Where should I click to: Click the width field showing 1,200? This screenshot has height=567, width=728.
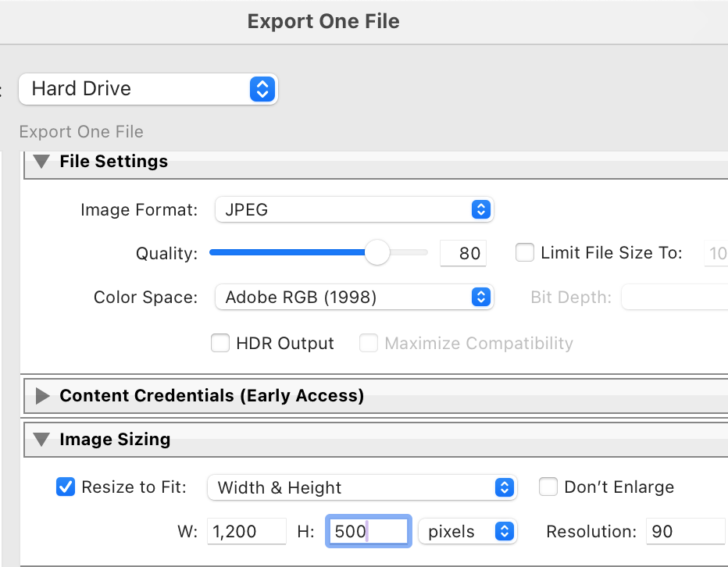246,532
